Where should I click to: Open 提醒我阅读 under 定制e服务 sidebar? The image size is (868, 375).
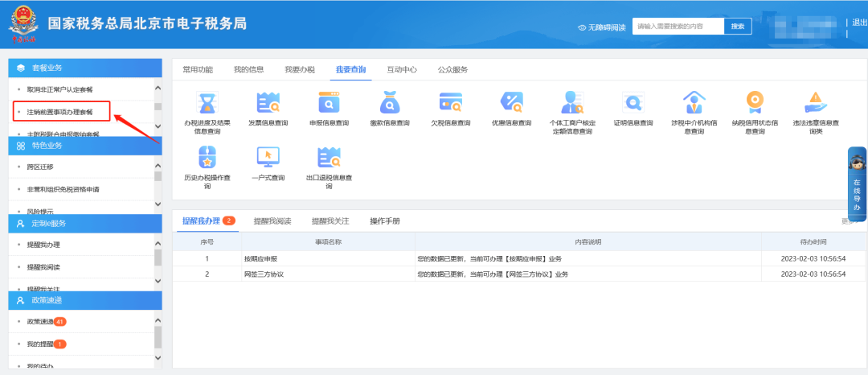click(x=43, y=267)
